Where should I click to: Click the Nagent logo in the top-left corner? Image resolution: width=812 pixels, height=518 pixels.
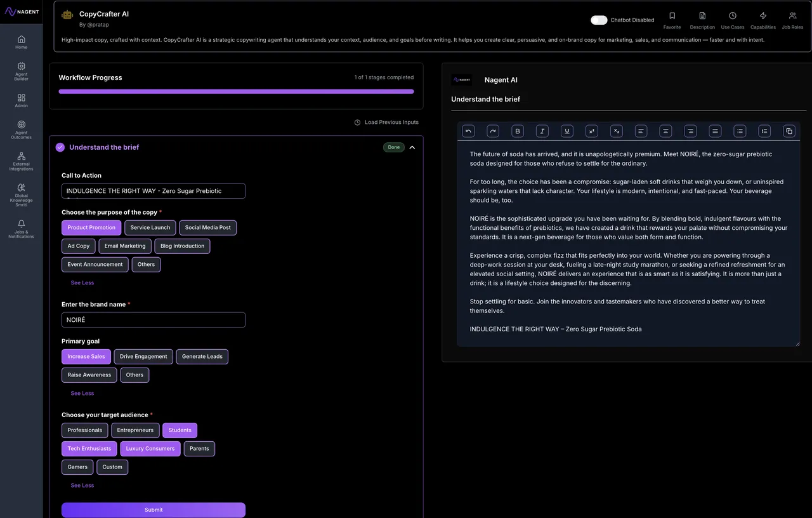[22, 11]
